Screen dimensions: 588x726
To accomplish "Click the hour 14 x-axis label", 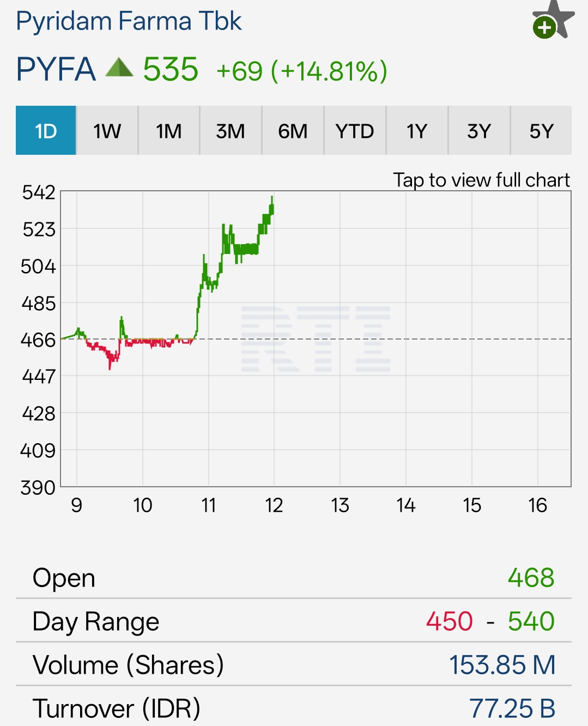I will point(406,505).
